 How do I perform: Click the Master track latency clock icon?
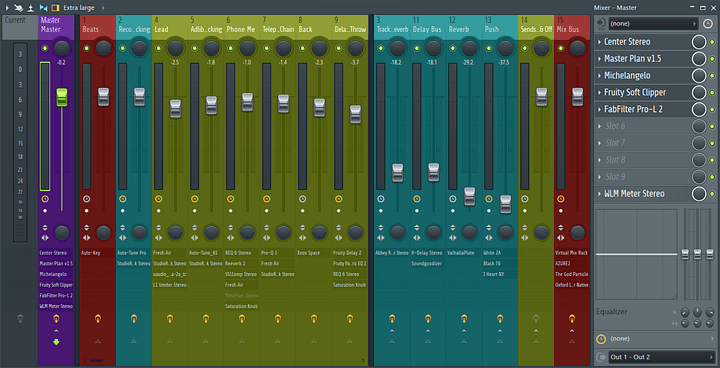pos(45,199)
